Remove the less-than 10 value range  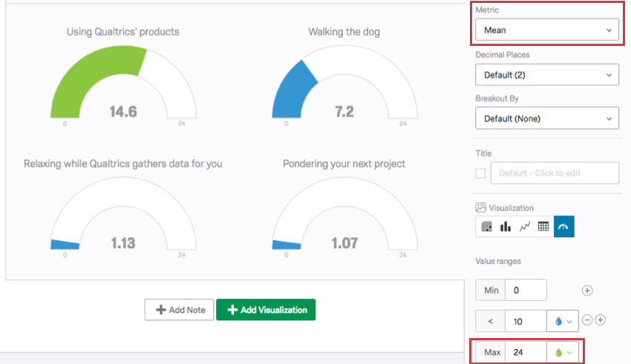tap(587, 320)
